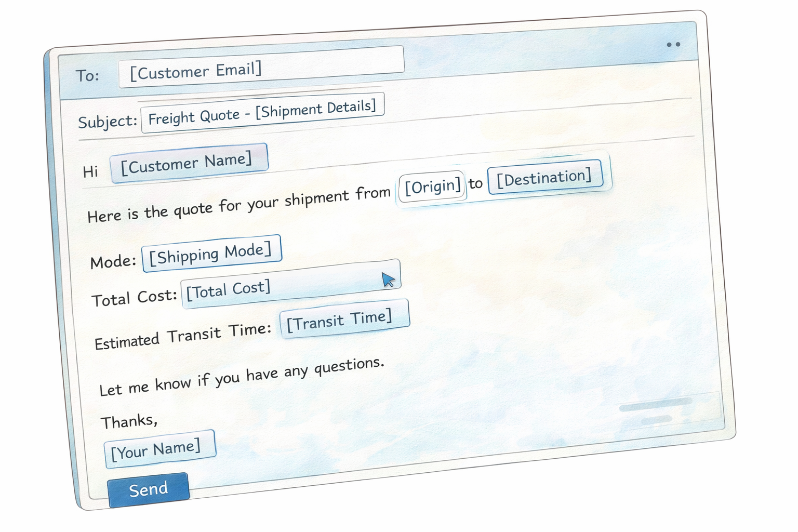This screenshot has width=798, height=532.
Task: Click the 'To:' label
Action: pyautogui.click(x=87, y=76)
